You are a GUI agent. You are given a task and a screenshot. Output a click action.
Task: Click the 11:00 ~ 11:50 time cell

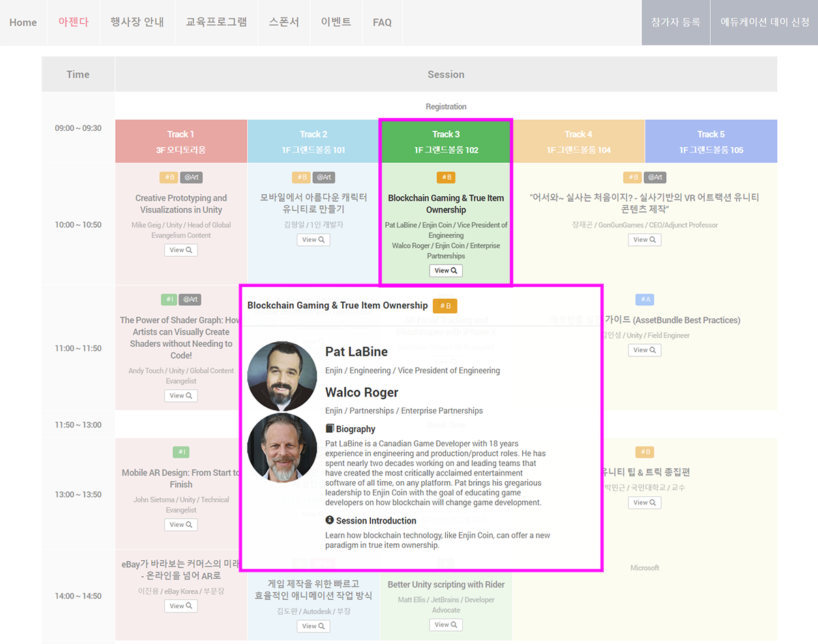click(x=78, y=348)
